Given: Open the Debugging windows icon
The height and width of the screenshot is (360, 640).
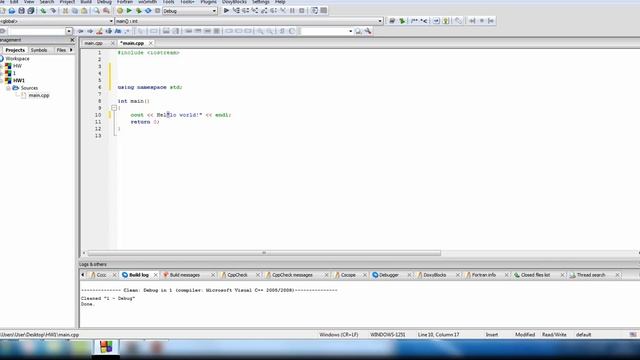Looking at the screenshot, I should (x=314, y=11).
